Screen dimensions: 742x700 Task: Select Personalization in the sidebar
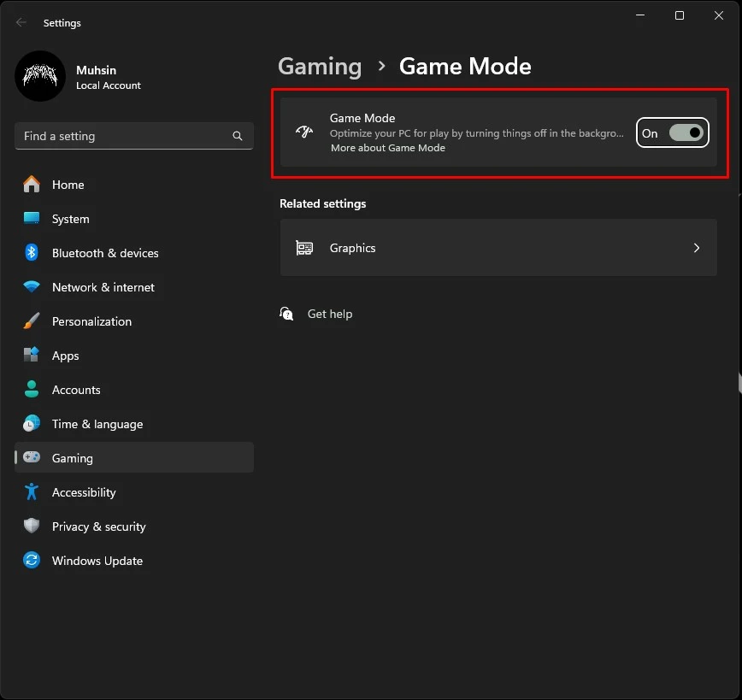(134, 321)
